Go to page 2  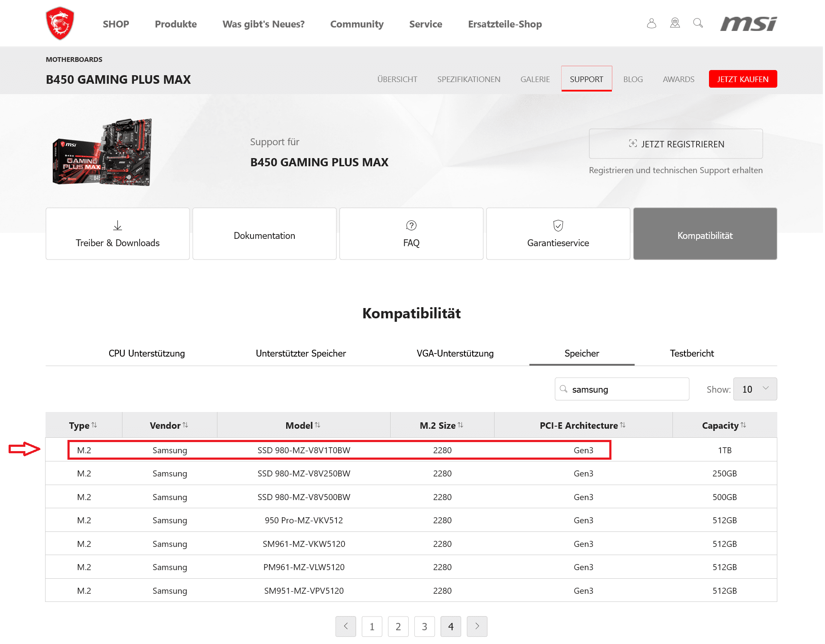398,626
